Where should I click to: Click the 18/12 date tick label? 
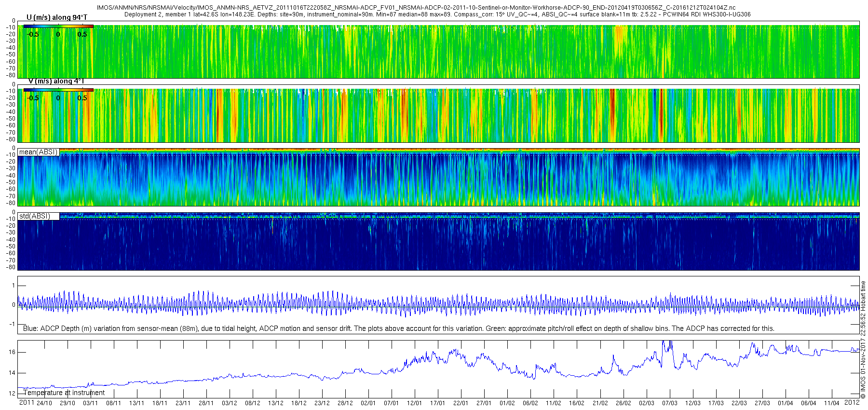(x=298, y=403)
